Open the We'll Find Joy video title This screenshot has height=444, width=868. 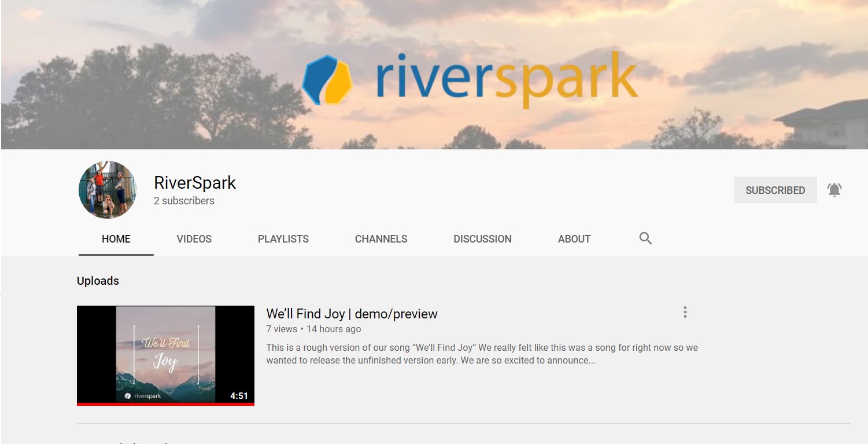(352, 314)
